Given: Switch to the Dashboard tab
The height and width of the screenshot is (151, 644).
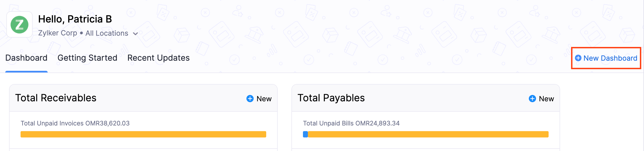Looking at the screenshot, I should [26, 58].
